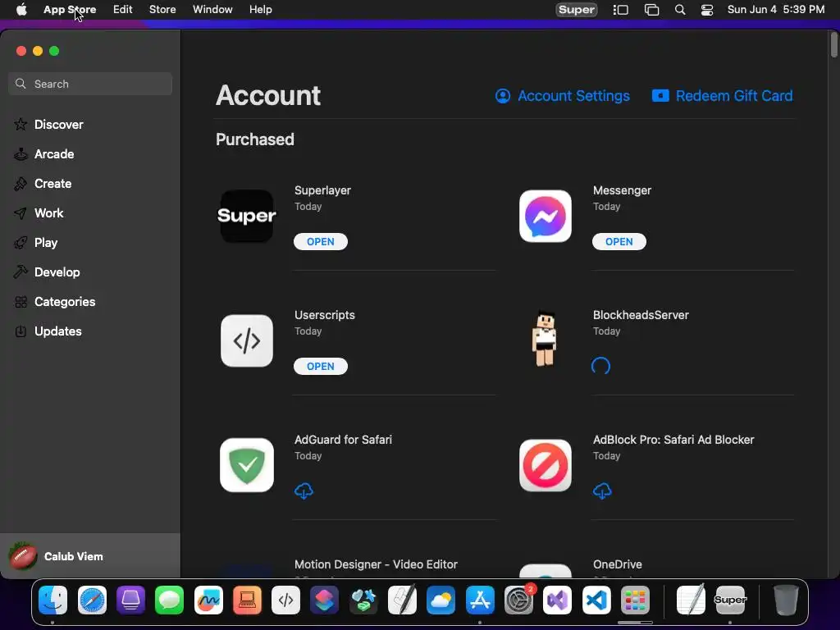Open the Help menu
Viewport: 840px width, 630px height.
[x=260, y=10]
